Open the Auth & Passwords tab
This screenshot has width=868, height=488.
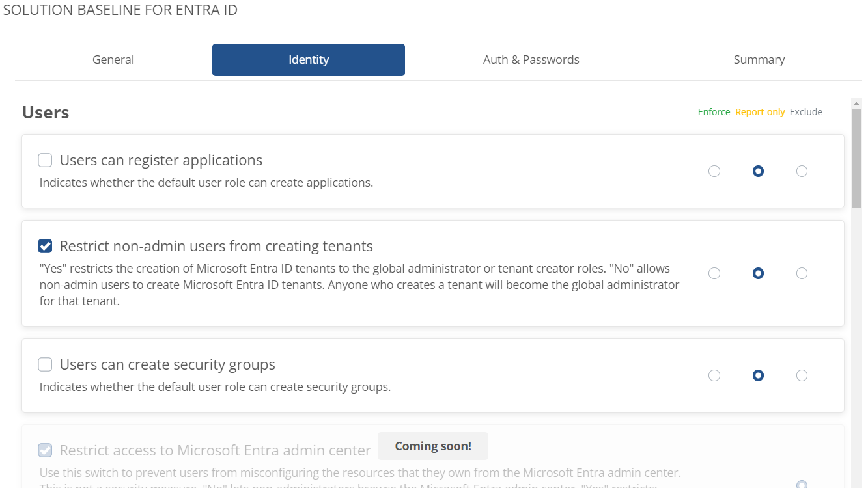pos(531,60)
